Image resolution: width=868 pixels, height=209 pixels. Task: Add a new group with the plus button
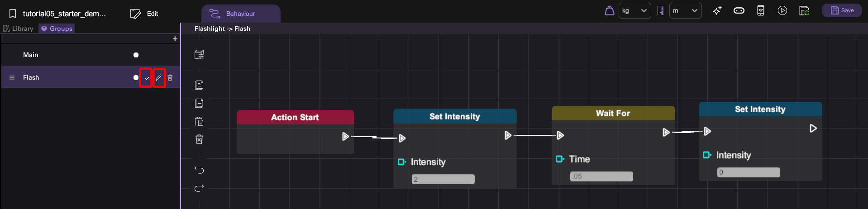click(x=175, y=39)
